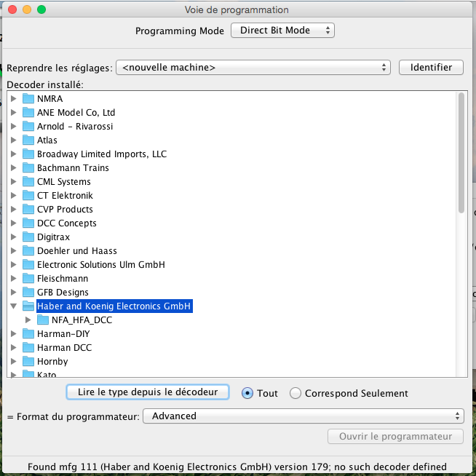Click the GFB Designs folder icon
This screenshot has height=476, width=476.
pos(28,292)
